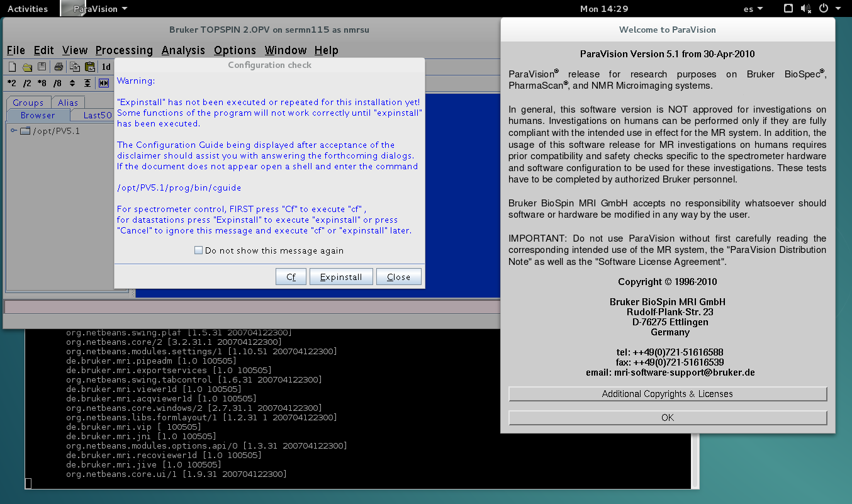
Task: Click the up-down arrows vertical scaling icon
Action: pos(72,83)
